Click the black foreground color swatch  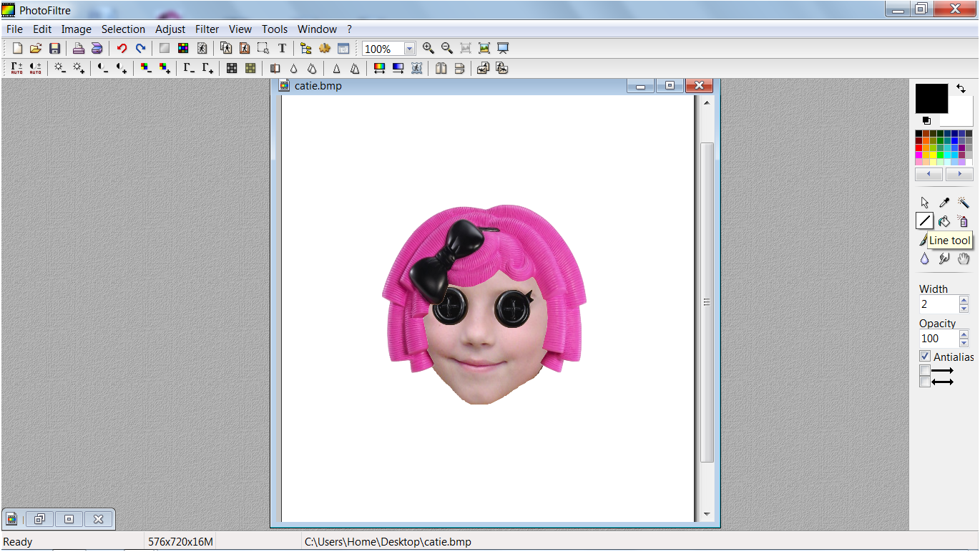coord(931,98)
